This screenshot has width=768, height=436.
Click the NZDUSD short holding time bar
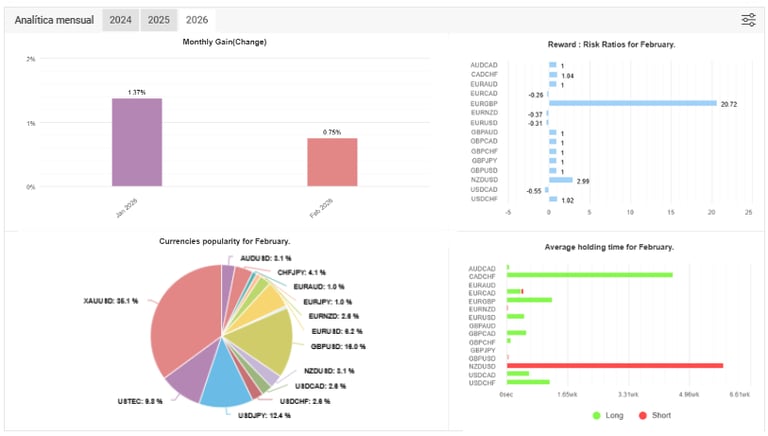coord(615,366)
